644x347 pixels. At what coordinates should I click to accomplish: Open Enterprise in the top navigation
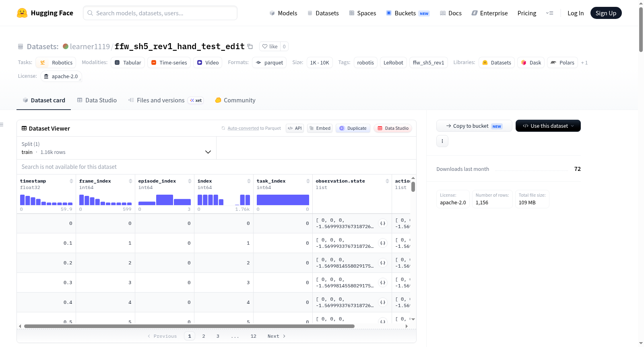click(x=490, y=13)
